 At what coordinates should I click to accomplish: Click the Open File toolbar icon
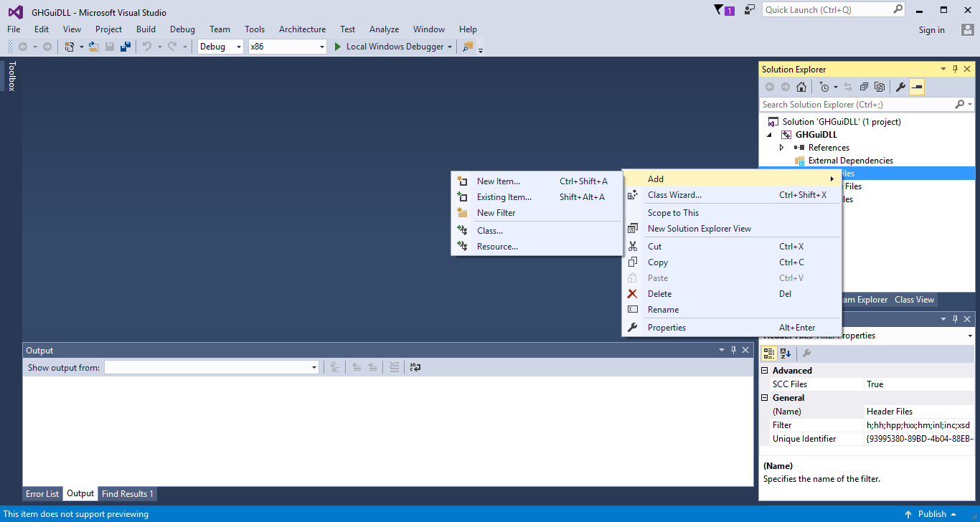[93, 47]
